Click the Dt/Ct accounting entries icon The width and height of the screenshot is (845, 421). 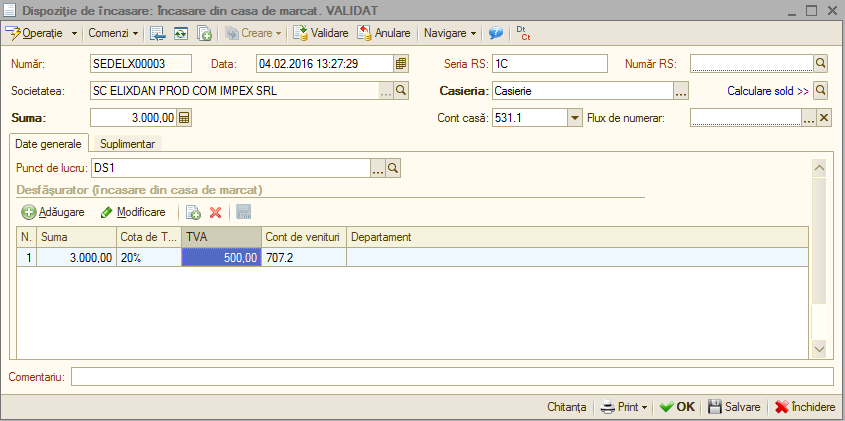tap(523, 33)
